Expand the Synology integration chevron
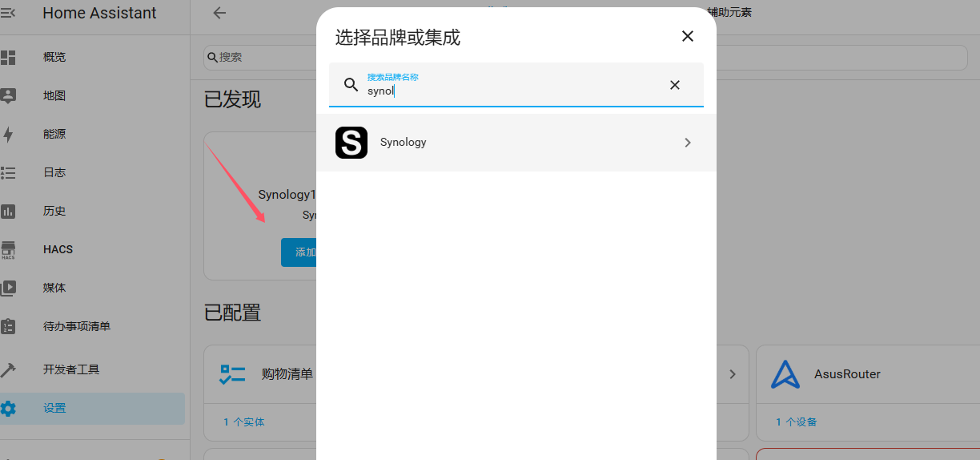Image resolution: width=980 pixels, height=460 pixels. coord(688,143)
